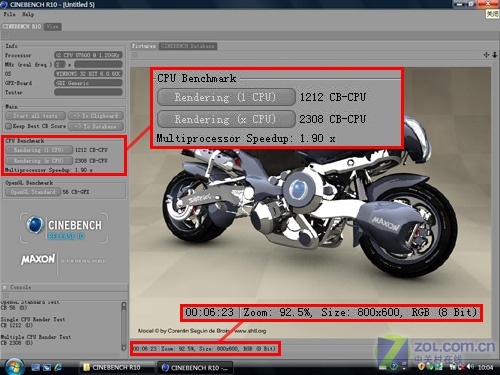
Task: Click the render time status bar text
Action: pyautogui.click(x=145, y=349)
